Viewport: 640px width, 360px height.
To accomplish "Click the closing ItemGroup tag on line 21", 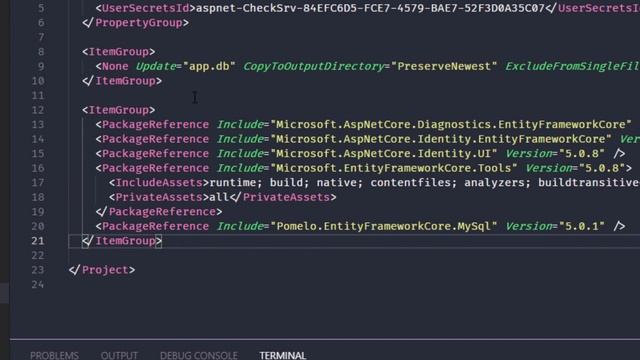I will click(122, 241).
